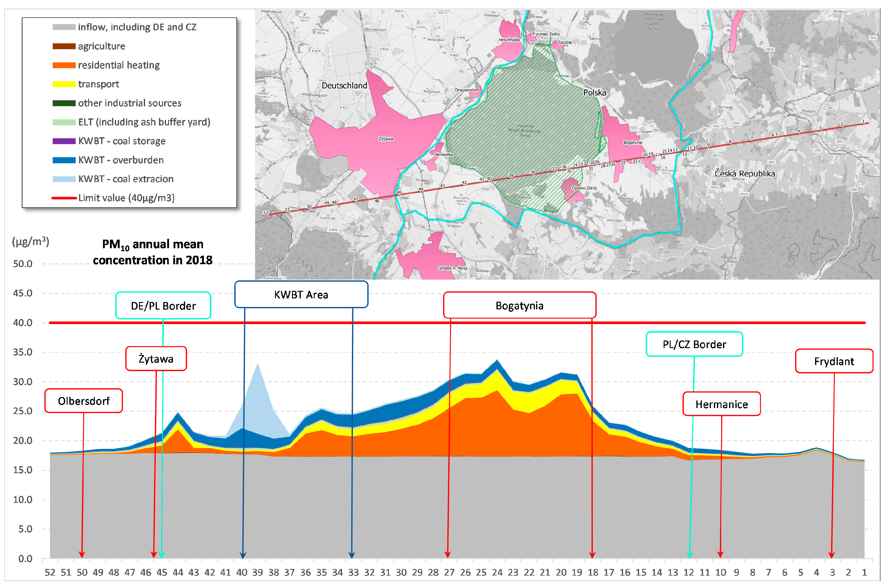Click the Bogatynia callout label
The width and height of the screenshot is (889, 588).
click(519, 306)
